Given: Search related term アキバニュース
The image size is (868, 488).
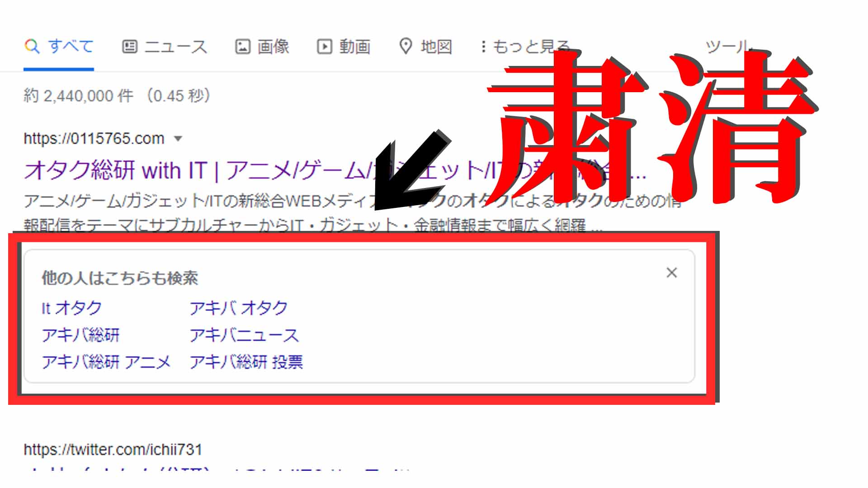Looking at the screenshot, I should (244, 335).
